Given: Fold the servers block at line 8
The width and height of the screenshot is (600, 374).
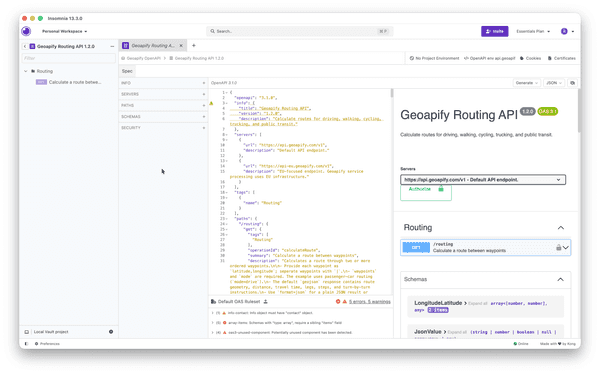Looking at the screenshot, I should (x=227, y=135).
